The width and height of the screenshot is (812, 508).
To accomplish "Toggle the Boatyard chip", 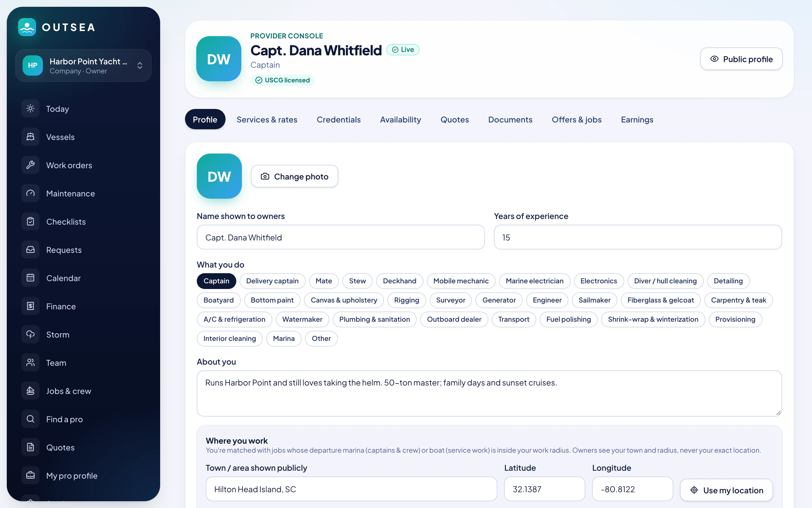I will 219,300.
